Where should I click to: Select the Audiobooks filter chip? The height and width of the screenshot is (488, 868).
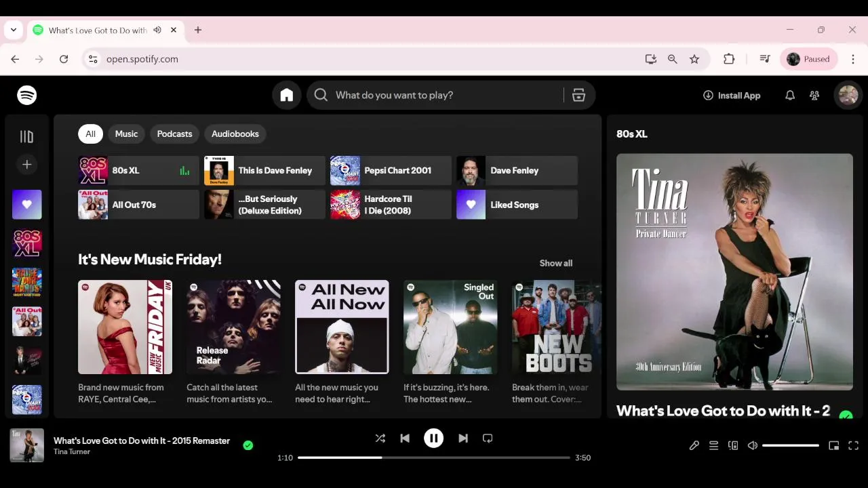(235, 134)
